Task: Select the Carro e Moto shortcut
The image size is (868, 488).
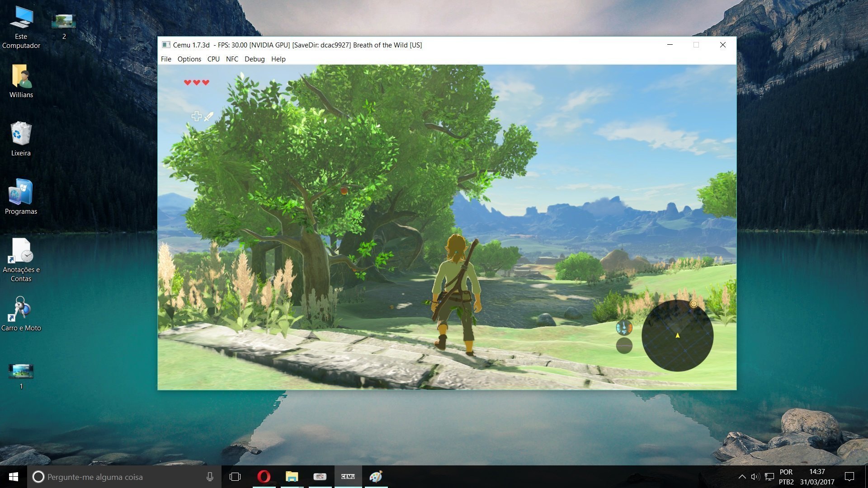Action: tap(21, 314)
